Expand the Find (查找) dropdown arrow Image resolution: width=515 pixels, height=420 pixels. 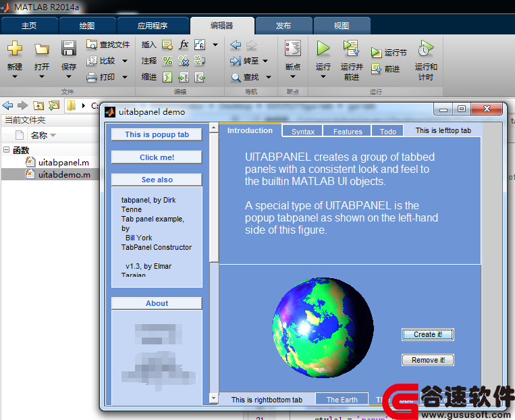tap(269, 77)
